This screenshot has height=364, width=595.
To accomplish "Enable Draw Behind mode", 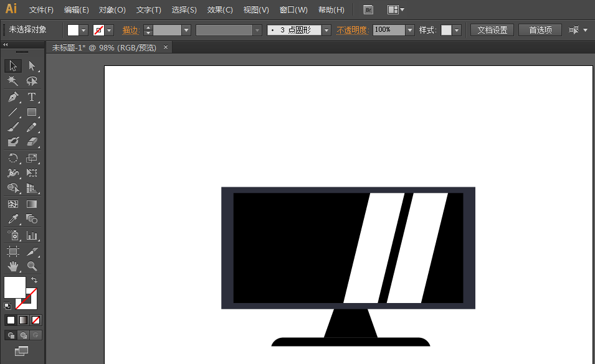I will point(23,335).
